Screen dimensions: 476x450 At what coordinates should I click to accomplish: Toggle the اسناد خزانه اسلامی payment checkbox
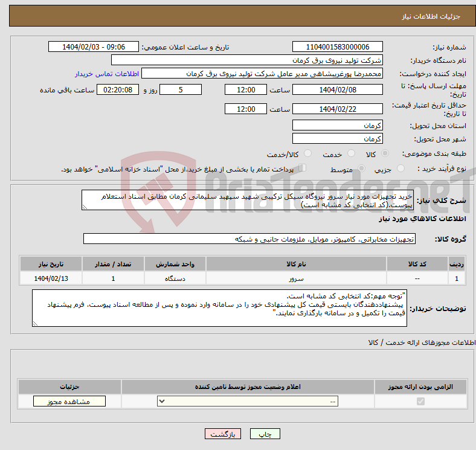(x=303, y=167)
